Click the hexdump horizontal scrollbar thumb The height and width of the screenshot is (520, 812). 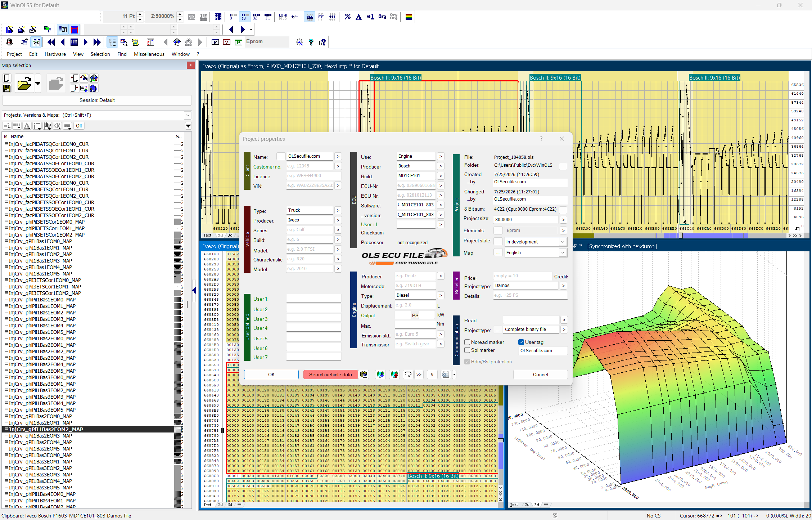681,236
